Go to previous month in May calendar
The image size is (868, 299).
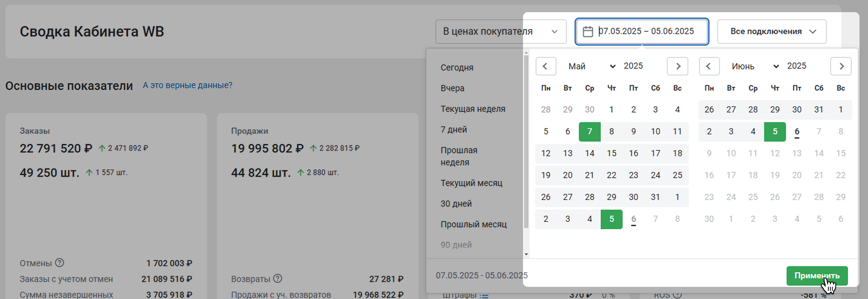coord(545,66)
